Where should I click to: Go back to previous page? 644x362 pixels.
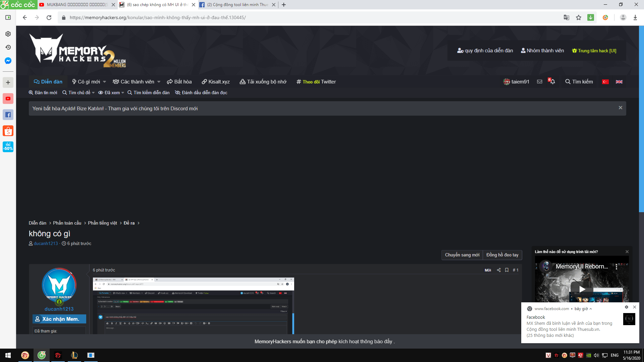pos(25,17)
